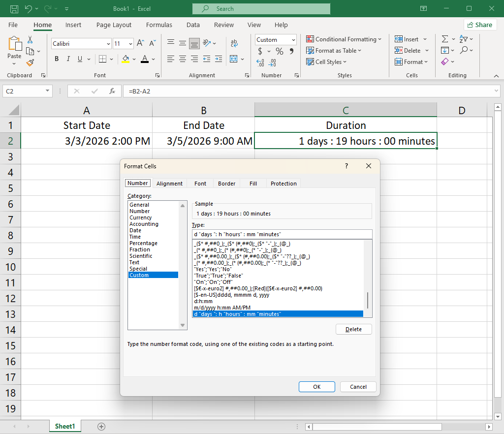Click the AutoSum sigma icon
The width and height of the screenshot is (504, 434).
pyautogui.click(x=445, y=39)
